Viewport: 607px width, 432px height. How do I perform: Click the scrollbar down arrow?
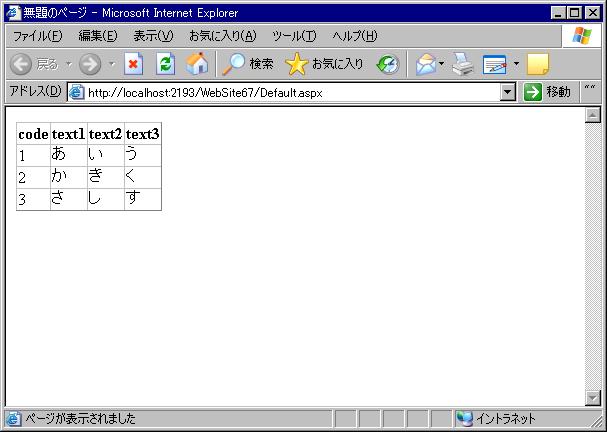point(593,398)
